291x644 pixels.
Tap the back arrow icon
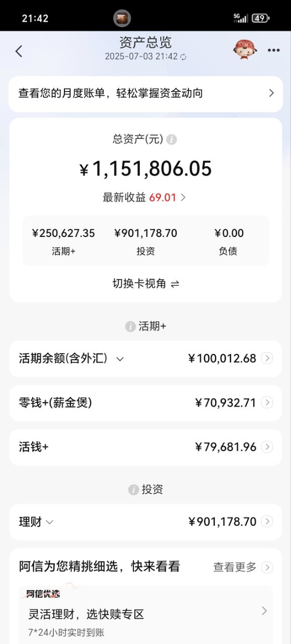coord(19,51)
